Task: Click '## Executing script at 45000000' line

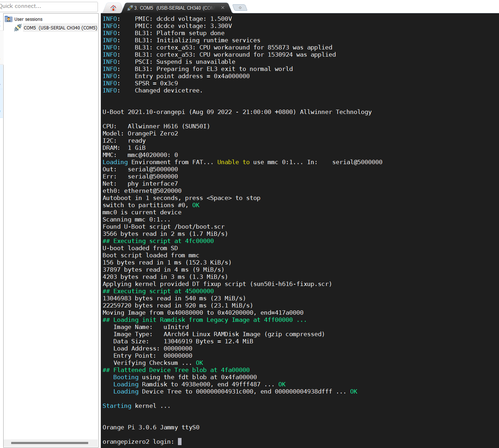Action: (158, 291)
